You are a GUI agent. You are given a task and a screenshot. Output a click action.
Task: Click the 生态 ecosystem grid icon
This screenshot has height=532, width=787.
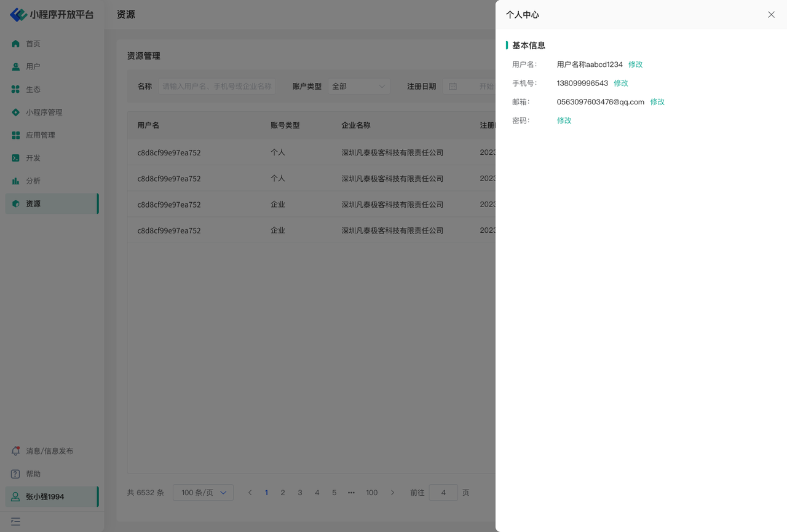tap(16, 89)
